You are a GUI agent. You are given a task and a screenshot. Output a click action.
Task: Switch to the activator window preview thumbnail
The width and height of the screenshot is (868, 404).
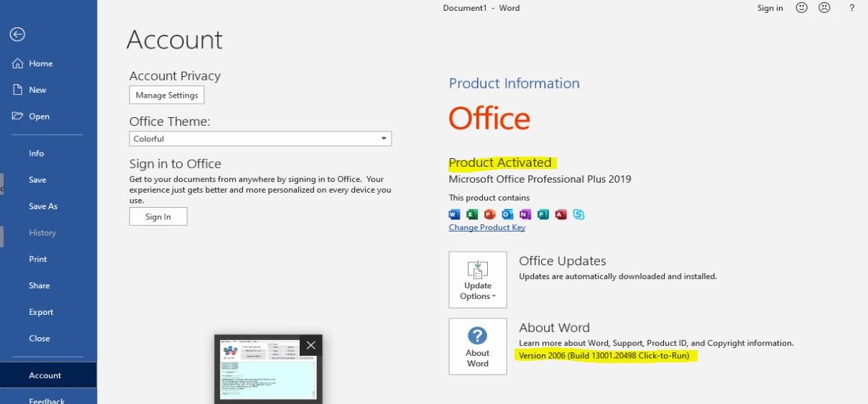coord(268,370)
